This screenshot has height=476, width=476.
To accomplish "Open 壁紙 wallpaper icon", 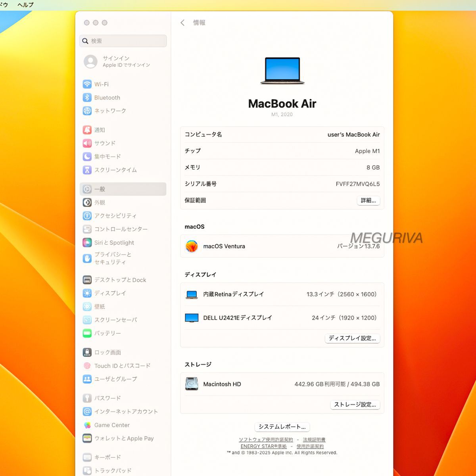I will [87, 307].
